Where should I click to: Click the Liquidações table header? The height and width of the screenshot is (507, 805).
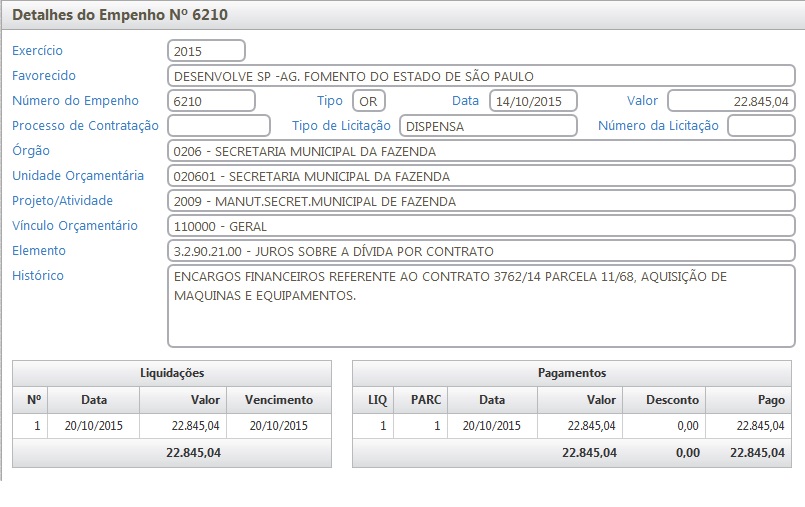[172, 373]
